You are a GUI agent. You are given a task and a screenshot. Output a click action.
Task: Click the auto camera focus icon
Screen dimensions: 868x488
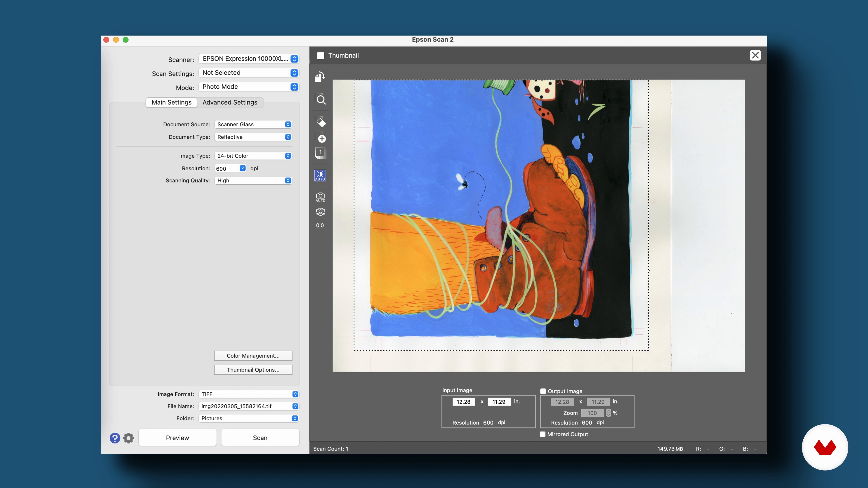pyautogui.click(x=320, y=197)
